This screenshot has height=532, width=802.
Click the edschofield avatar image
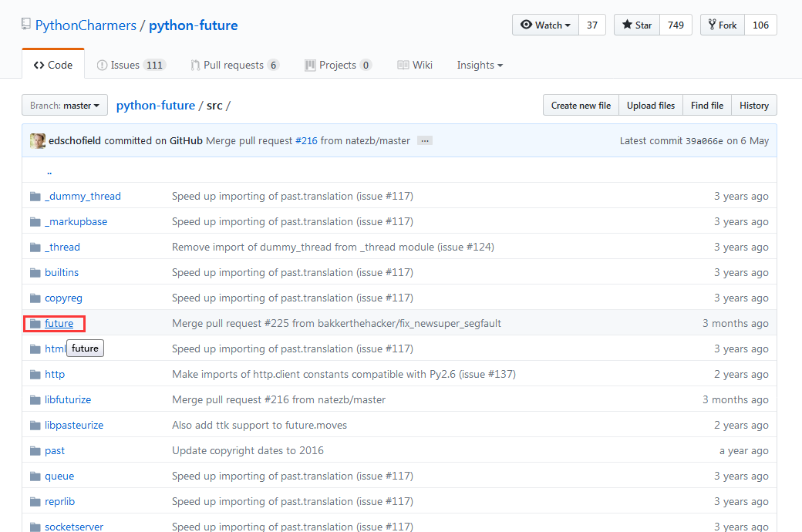pos(37,140)
